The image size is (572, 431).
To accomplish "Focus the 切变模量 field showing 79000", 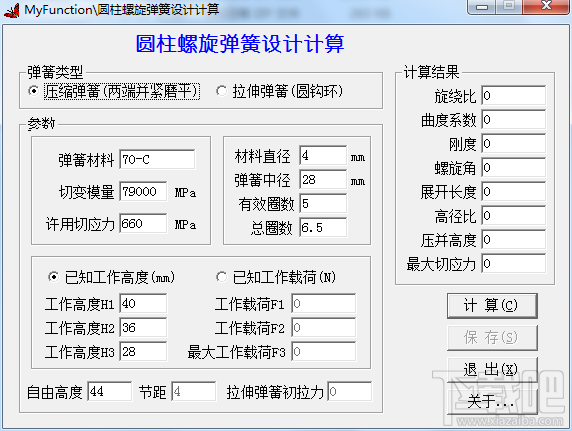I will click(x=143, y=191).
